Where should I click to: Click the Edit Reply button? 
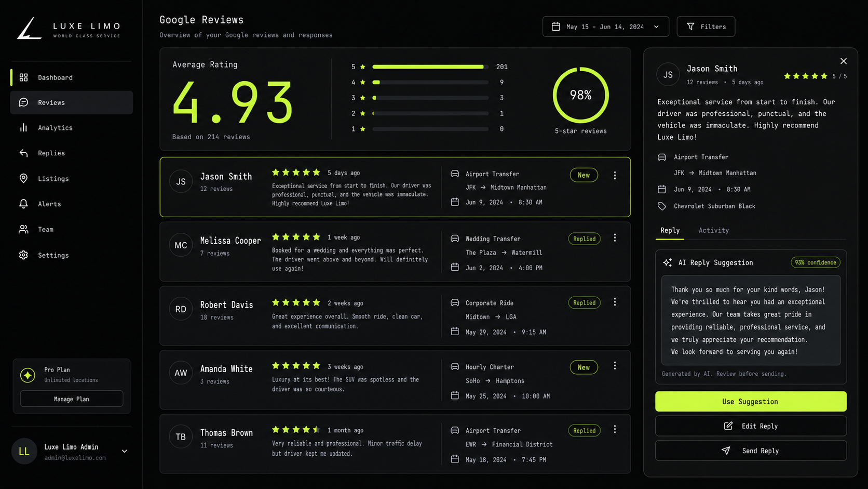click(751, 426)
